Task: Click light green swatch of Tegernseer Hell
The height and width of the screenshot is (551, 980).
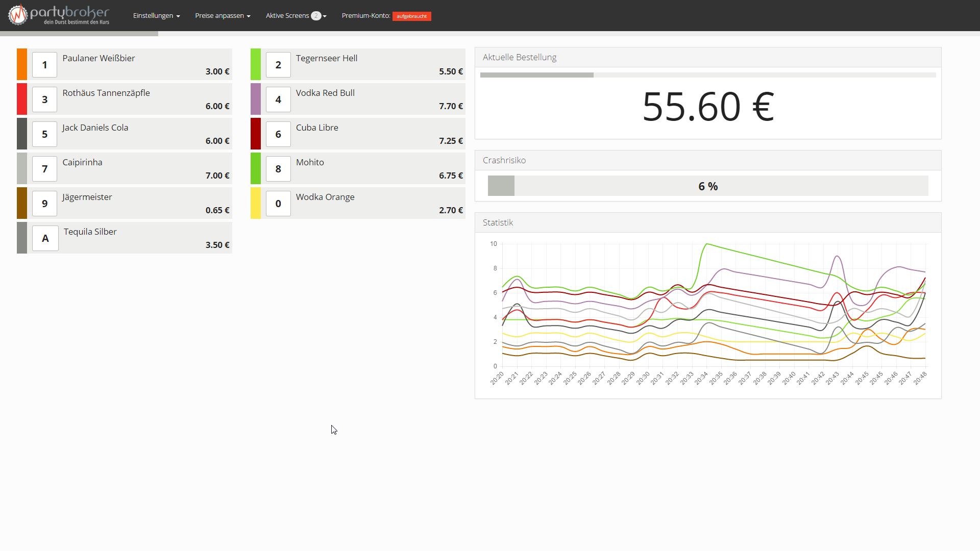Action: pos(256,64)
